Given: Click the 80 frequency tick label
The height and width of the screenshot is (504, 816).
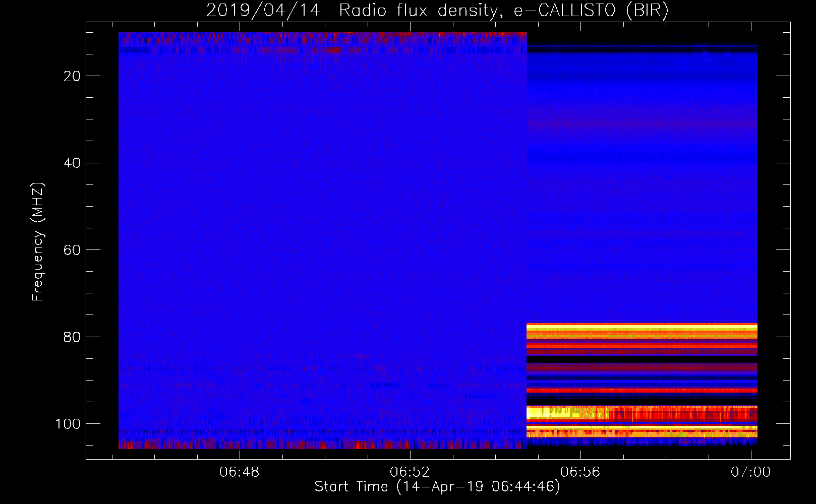Looking at the screenshot, I should 73,337.
